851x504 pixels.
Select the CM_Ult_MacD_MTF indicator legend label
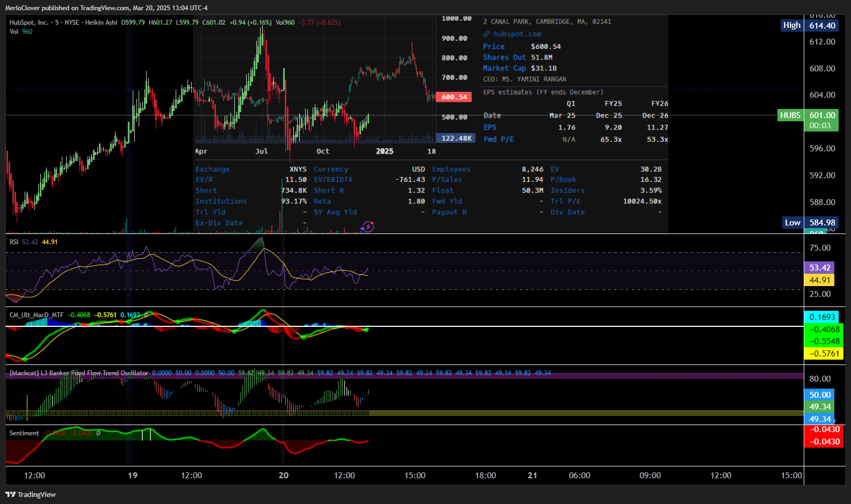coord(37,315)
